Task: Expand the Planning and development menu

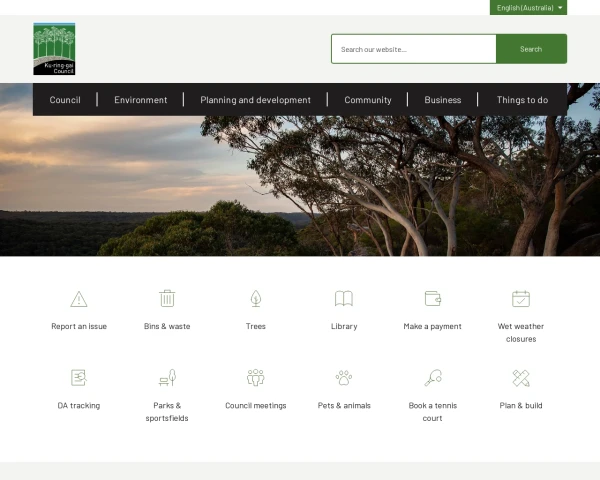Action: (255, 100)
